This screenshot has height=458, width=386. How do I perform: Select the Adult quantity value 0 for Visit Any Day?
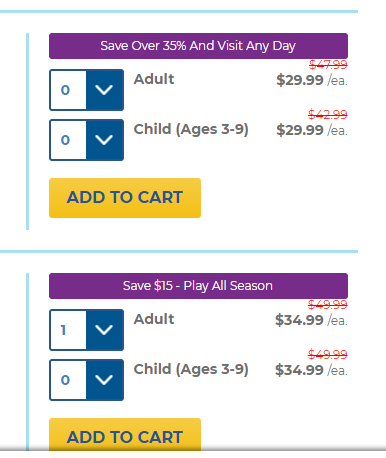(x=68, y=90)
